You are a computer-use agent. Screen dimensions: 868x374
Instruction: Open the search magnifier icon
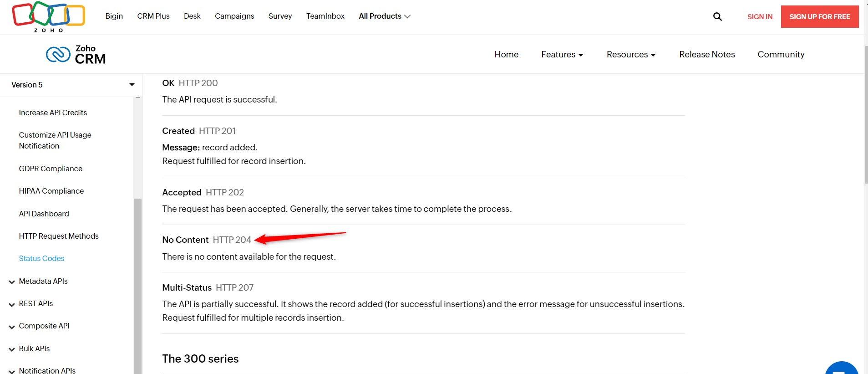point(717,16)
